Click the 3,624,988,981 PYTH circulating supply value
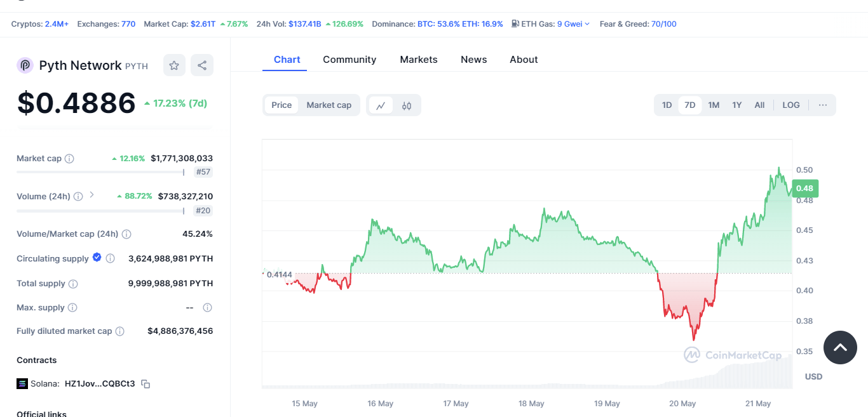This screenshot has height=417, width=868. [x=170, y=258]
